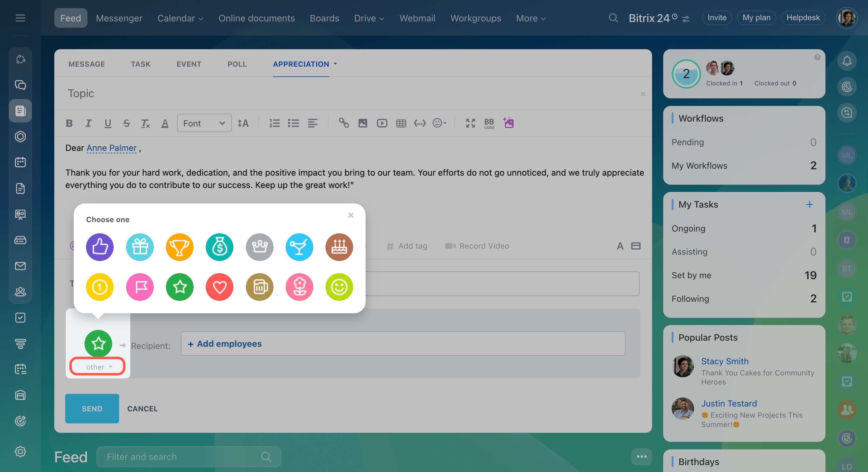Pick the green star badge in popup

(179, 287)
